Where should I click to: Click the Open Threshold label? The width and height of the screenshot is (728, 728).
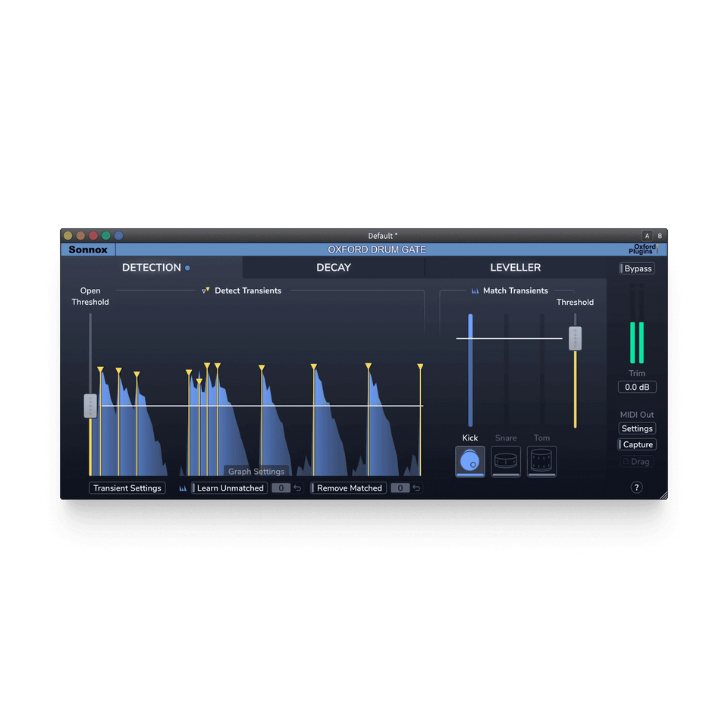pos(90,297)
